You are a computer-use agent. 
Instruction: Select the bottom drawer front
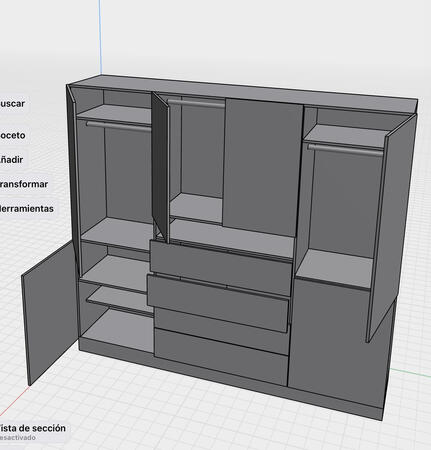221,357
